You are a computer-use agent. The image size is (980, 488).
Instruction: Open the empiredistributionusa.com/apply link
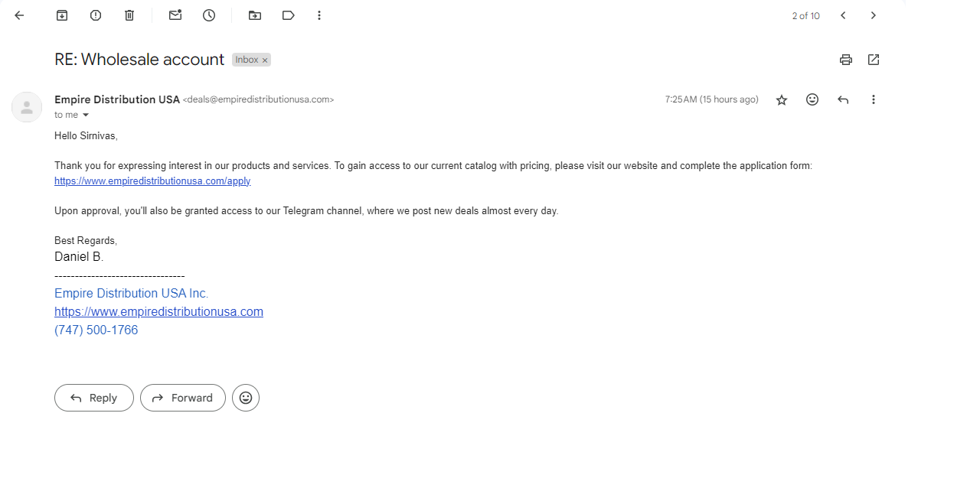[152, 181]
